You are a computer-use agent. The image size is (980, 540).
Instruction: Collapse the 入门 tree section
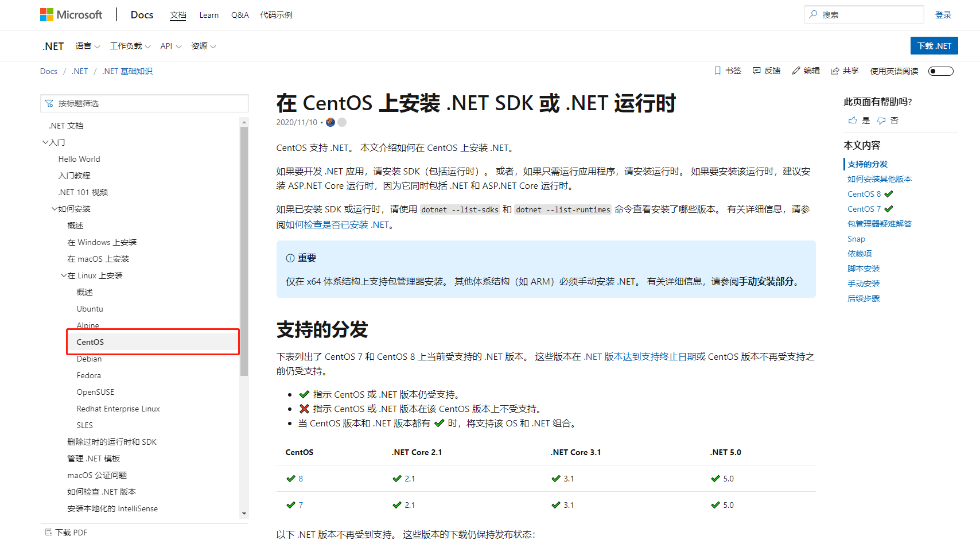tap(45, 142)
